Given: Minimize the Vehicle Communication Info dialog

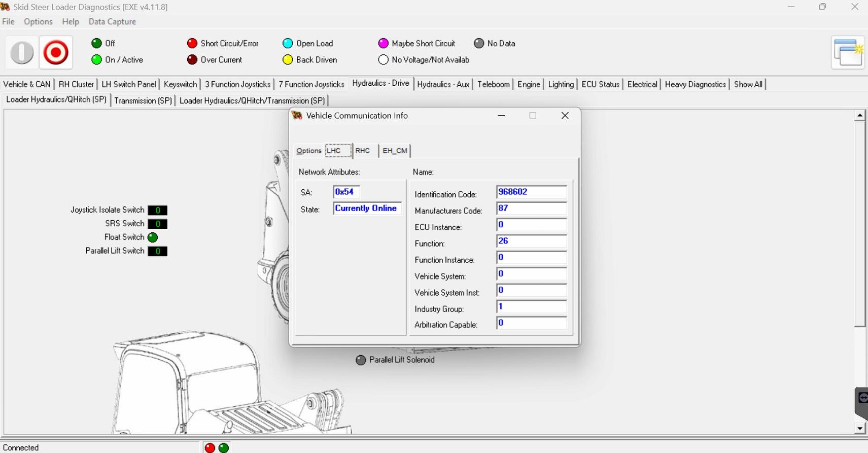Looking at the screenshot, I should 501,116.
